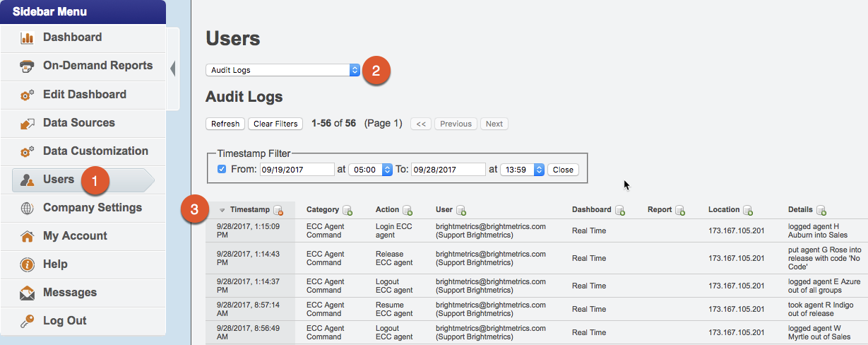Collapse the sidebar menu with arrow handle
This screenshot has height=345, width=868.
(173, 69)
